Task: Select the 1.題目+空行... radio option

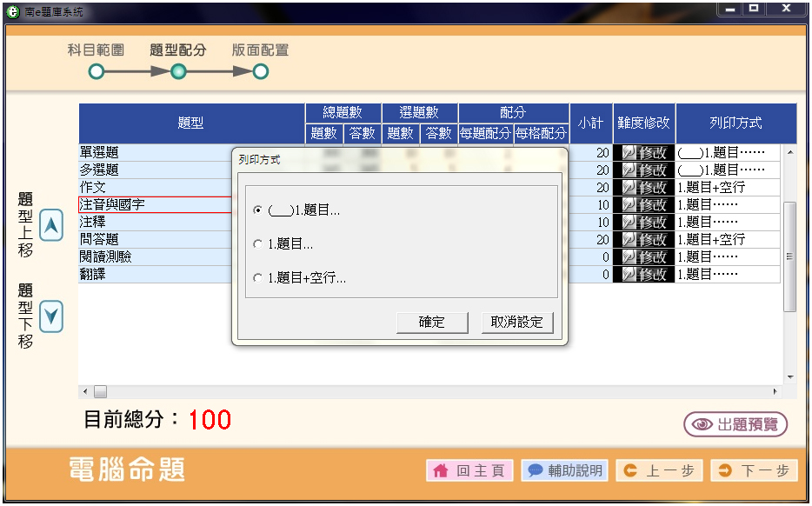Action: 257,278
